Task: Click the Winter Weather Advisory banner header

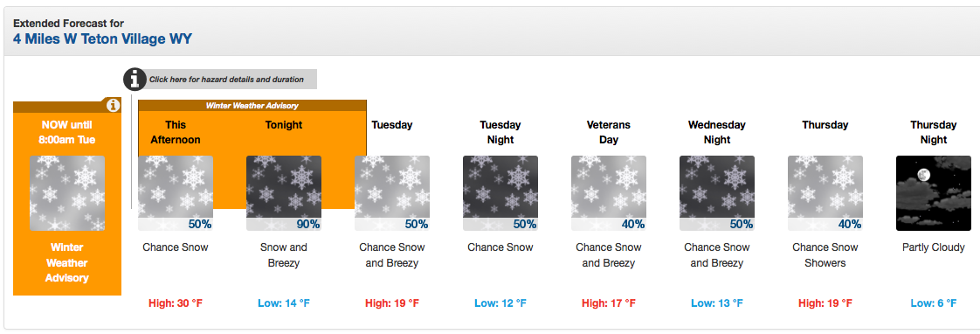Action: pyautogui.click(x=252, y=106)
